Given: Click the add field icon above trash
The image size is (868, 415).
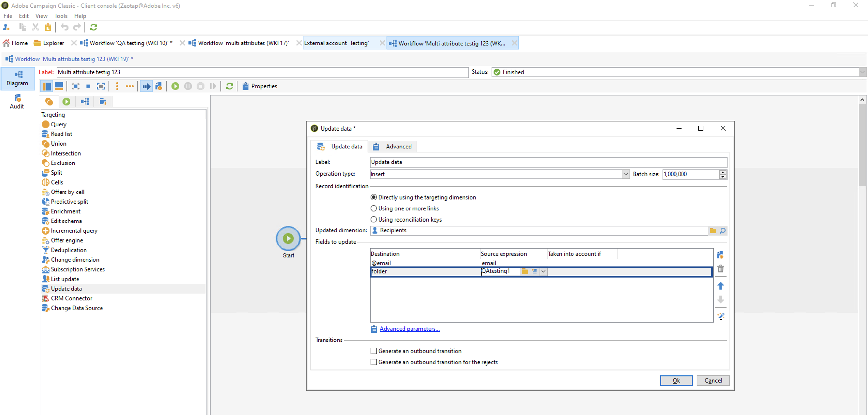Looking at the screenshot, I should coord(721,255).
